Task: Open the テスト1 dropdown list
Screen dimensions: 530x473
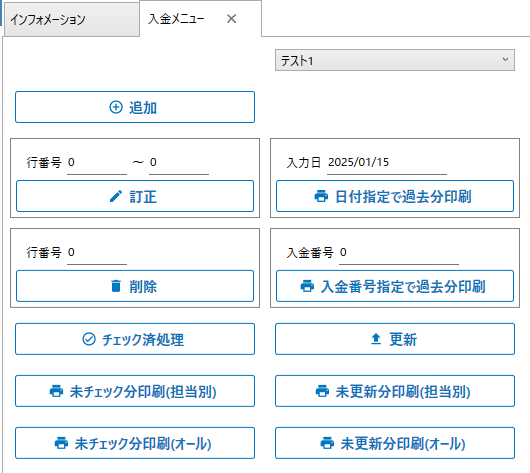Action: (x=395, y=60)
